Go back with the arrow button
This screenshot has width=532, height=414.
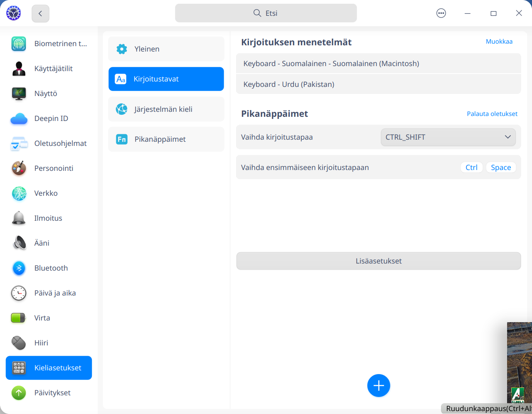click(x=40, y=13)
